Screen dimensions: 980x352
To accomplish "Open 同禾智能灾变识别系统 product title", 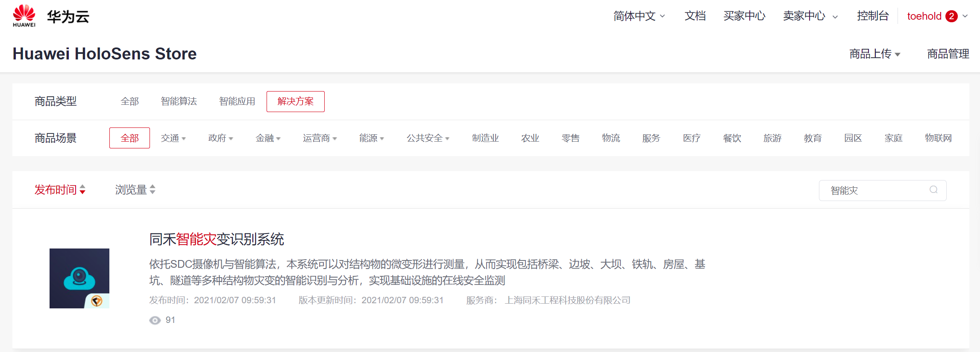I will (x=217, y=239).
